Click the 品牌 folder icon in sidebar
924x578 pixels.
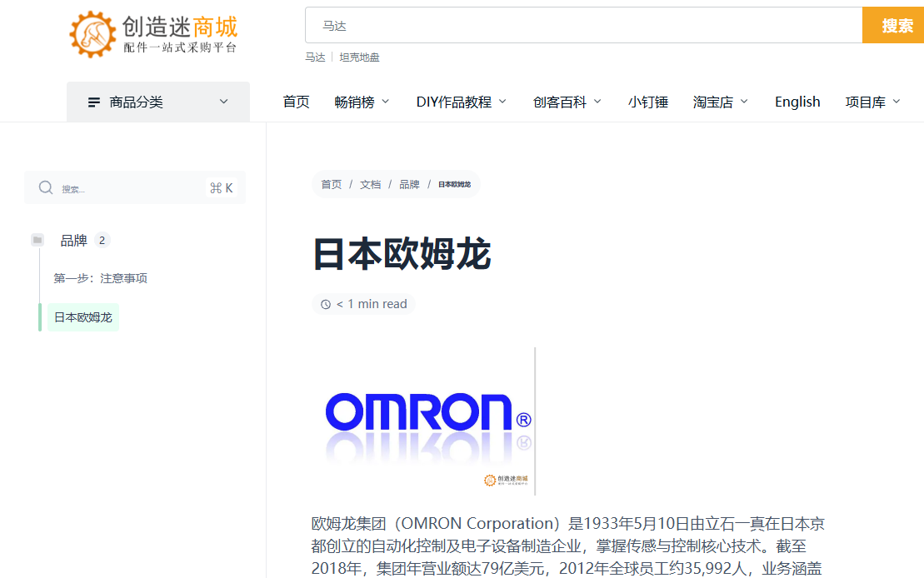[37, 241]
